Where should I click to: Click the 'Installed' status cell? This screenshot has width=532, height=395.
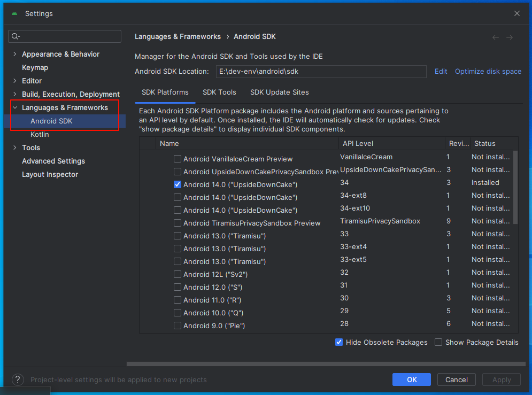tap(485, 182)
